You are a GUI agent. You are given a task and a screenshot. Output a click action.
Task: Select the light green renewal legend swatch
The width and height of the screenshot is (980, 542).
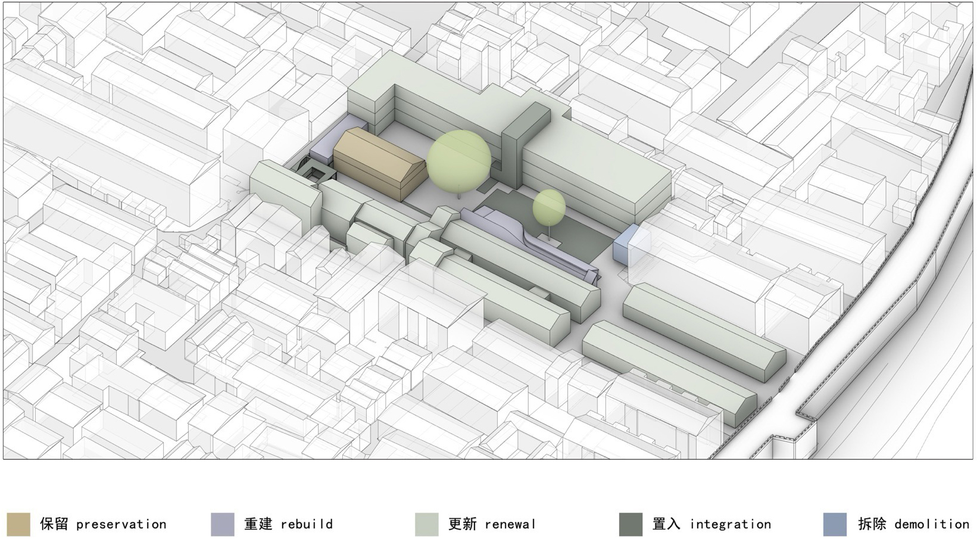(426, 524)
